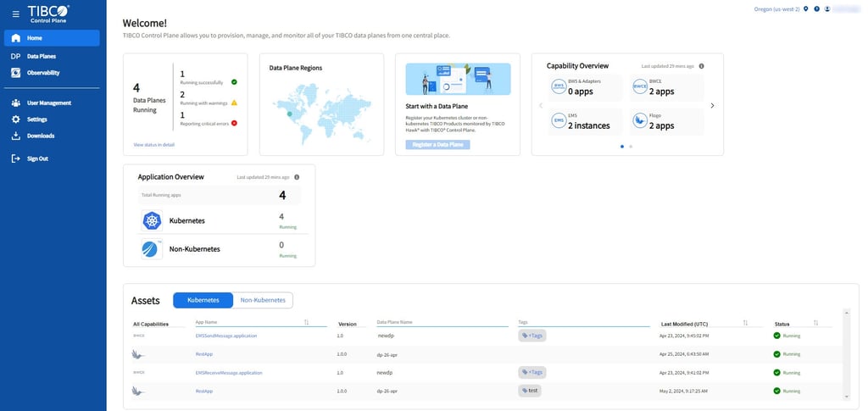Open the user profile icon
The height and width of the screenshot is (411, 868).
827,8
